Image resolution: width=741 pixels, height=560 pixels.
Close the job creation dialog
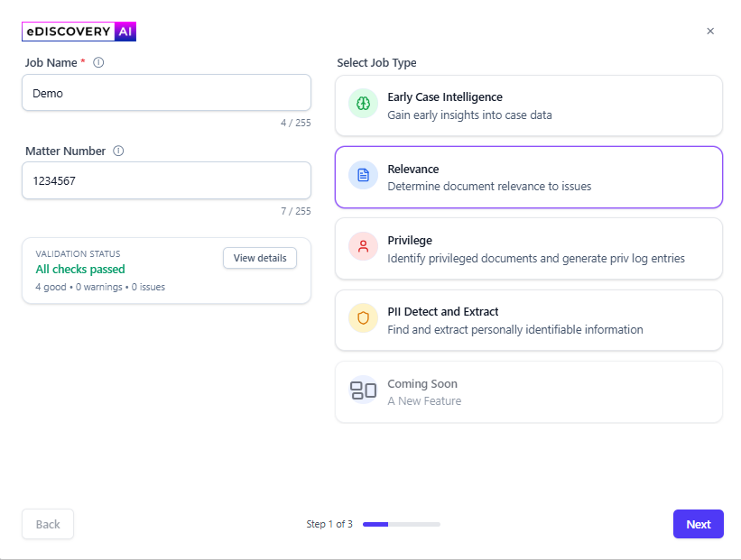click(x=710, y=32)
